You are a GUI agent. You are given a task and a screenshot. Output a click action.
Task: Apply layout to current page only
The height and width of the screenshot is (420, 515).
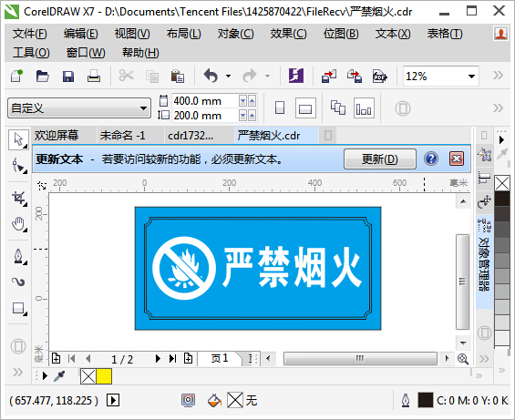pyautogui.click(x=364, y=108)
